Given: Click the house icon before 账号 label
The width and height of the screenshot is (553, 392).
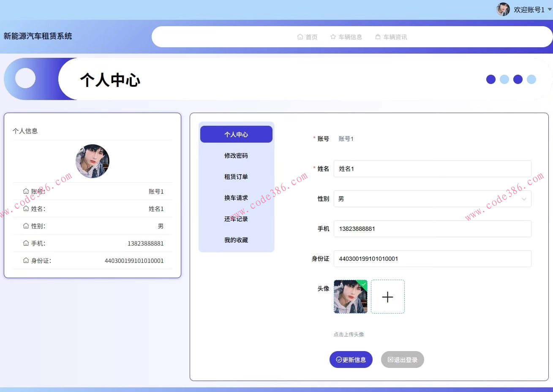Looking at the screenshot, I should (x=25, y=191).
